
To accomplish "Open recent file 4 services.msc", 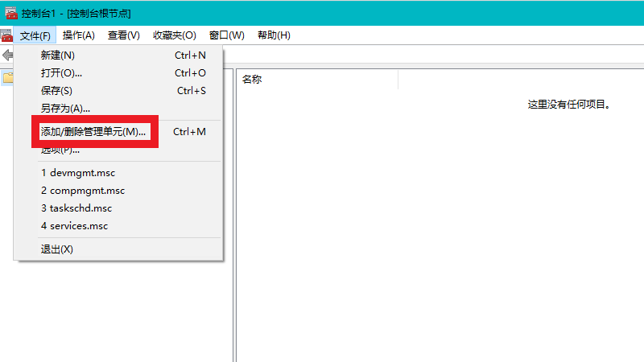I will (x=74, y=226).
